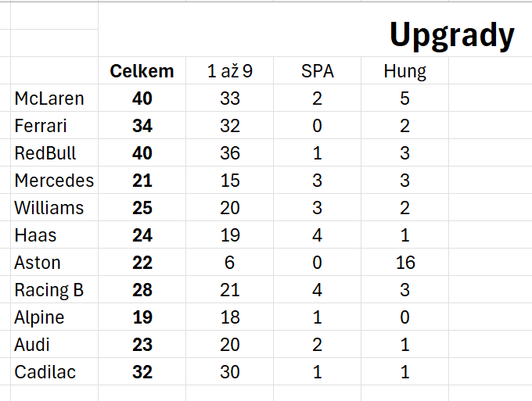Click the Cadilac team cell
Screen dimensions: 532x401
click(x=54, y=372)
